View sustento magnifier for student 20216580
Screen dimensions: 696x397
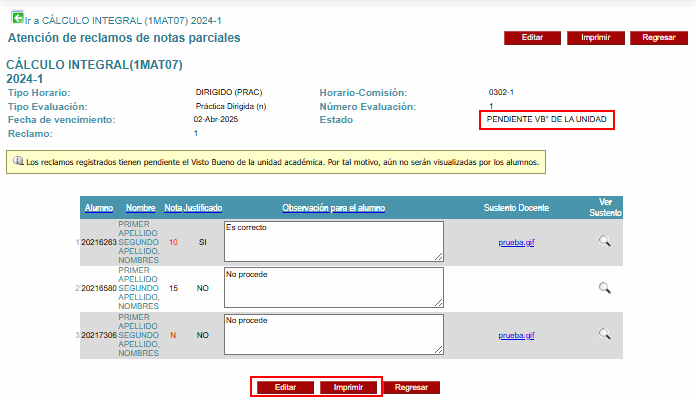point(605,288)
